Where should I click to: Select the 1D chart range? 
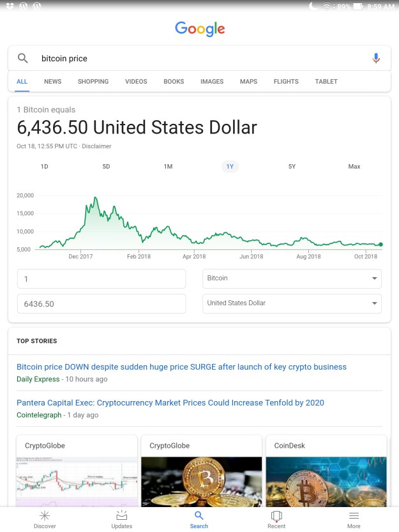(x=45, y=167)
